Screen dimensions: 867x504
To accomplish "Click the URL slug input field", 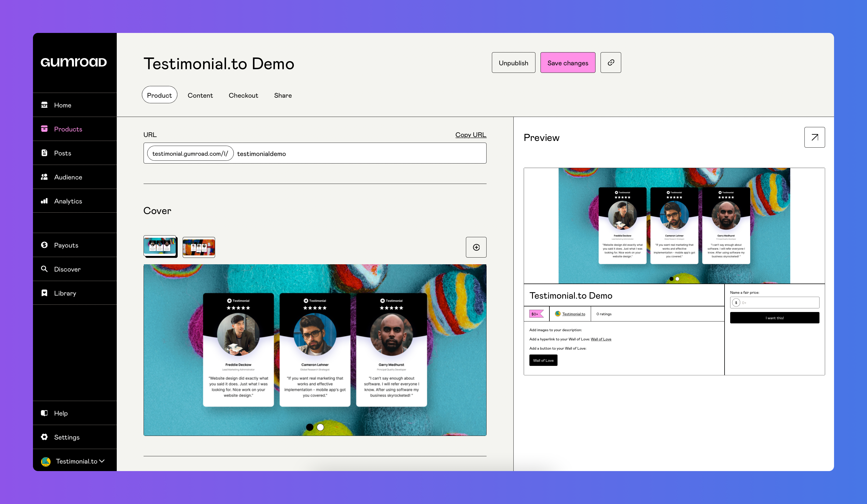I will coord(359,153).
